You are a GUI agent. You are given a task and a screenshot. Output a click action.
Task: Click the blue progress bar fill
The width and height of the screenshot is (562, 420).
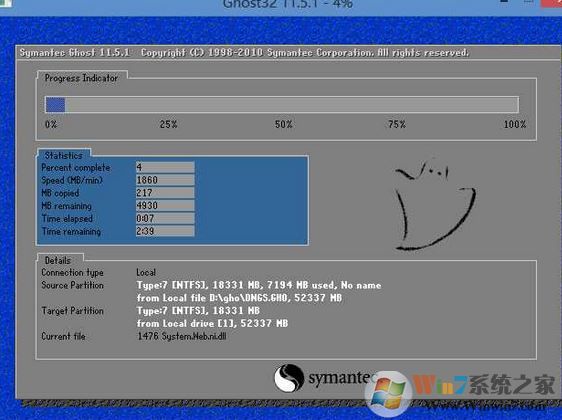pos(56,105)
